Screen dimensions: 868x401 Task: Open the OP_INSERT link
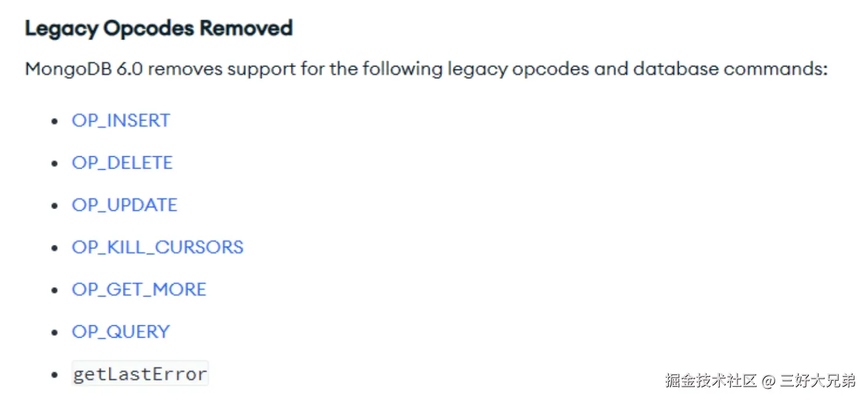[x=120, y=121]
